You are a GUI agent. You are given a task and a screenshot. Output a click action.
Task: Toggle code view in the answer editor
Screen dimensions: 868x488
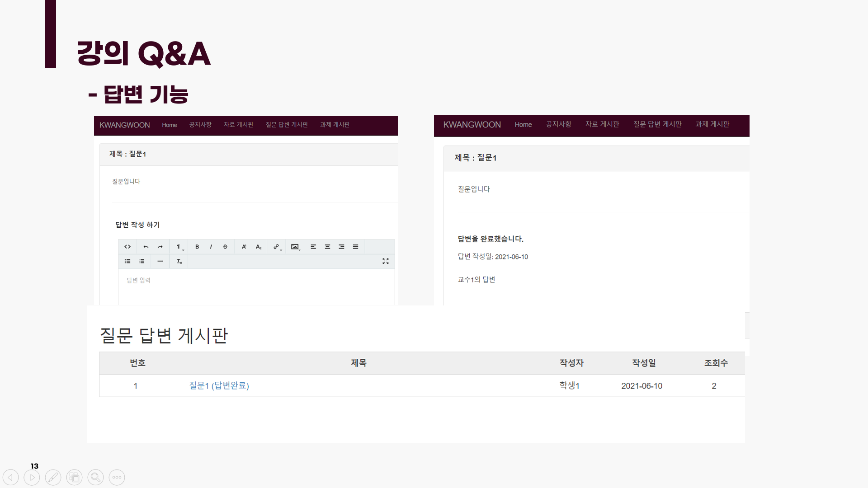[127, 246]
